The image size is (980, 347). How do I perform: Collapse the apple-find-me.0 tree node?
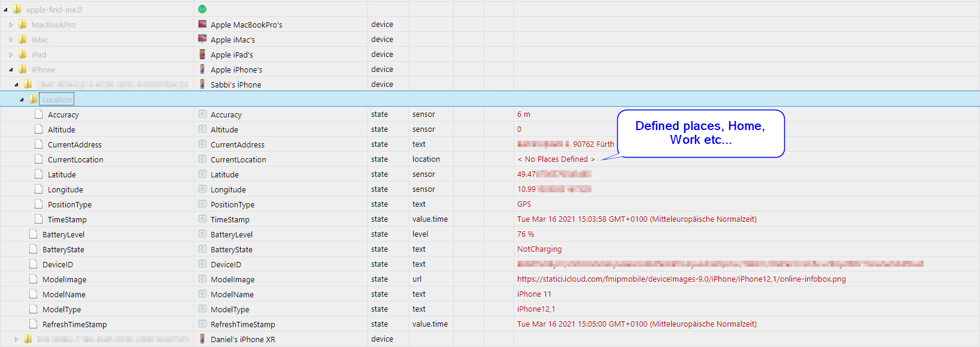click(x=5, y=10)
